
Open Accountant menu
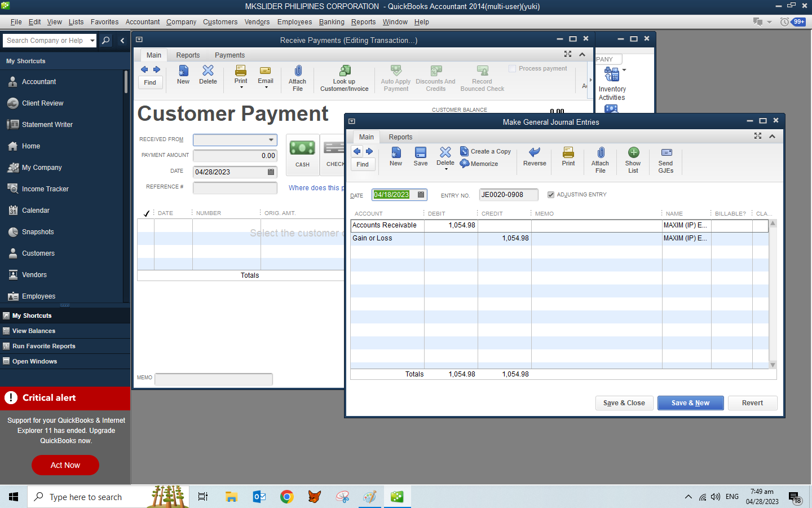tap(143, 22)
